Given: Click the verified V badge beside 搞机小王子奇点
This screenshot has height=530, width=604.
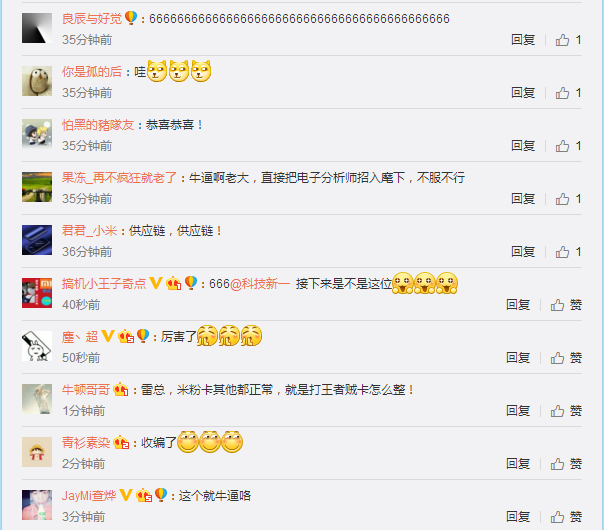Looking at the screenshot, I should [x=156, y=283].
